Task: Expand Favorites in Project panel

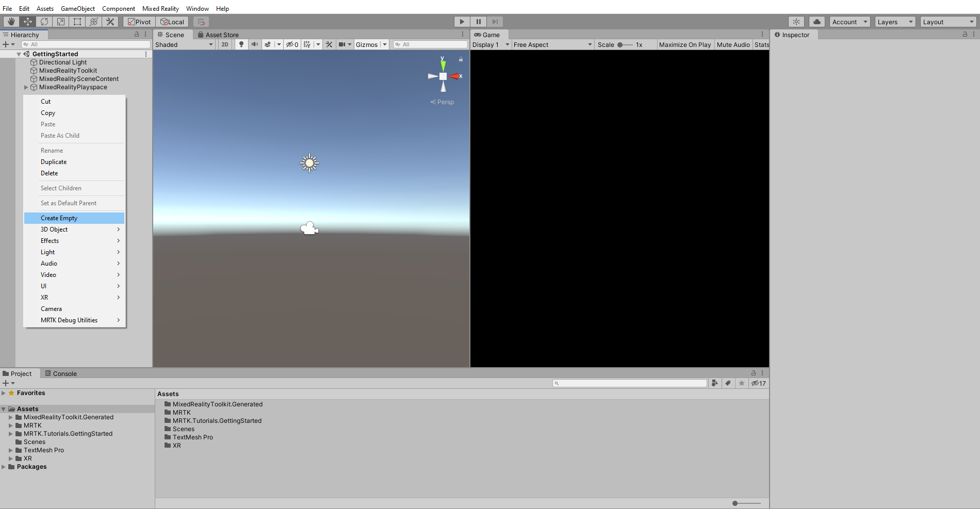Action: (4, 393)
